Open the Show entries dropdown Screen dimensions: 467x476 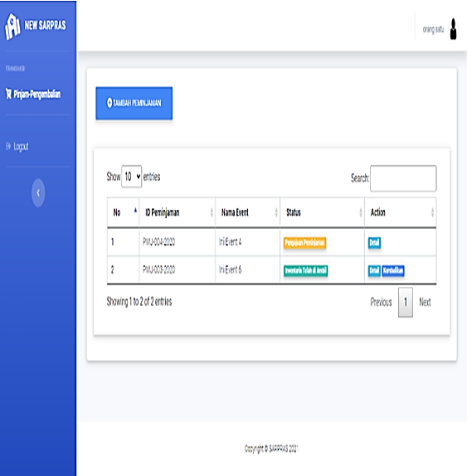click(132, 177)
